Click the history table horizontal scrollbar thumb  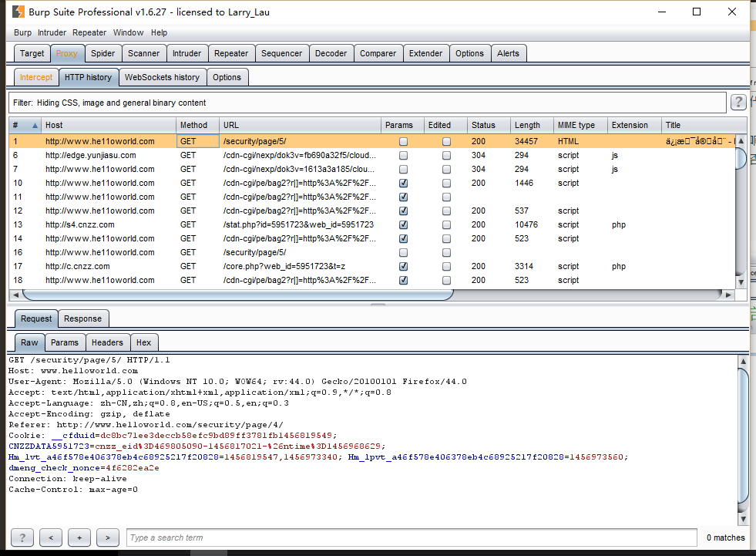tap(237, 295)
